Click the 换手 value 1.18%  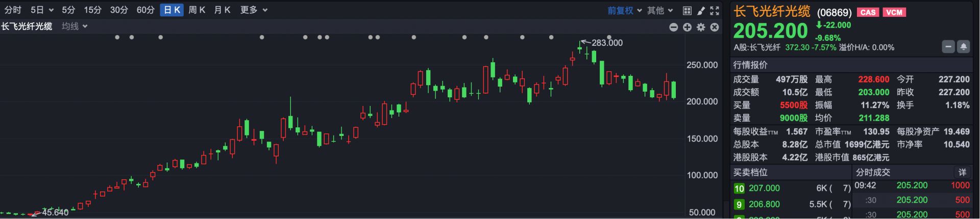click(957, 105)
